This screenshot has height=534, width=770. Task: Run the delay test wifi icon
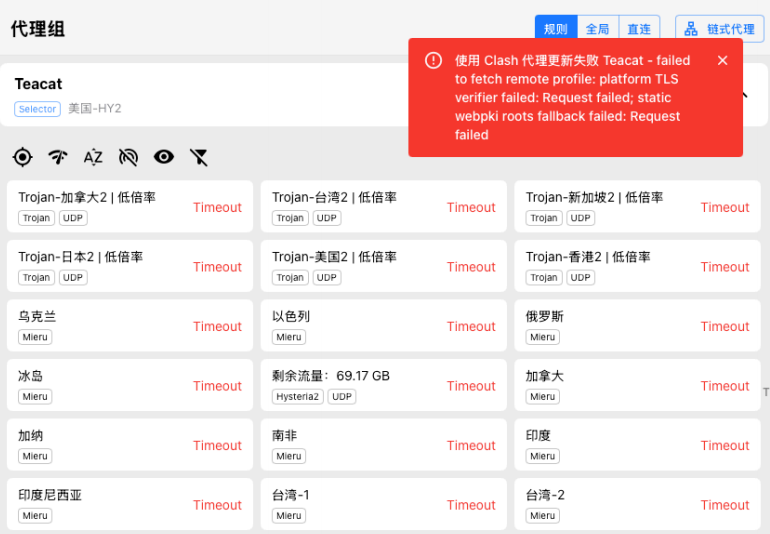pos(58,157)
